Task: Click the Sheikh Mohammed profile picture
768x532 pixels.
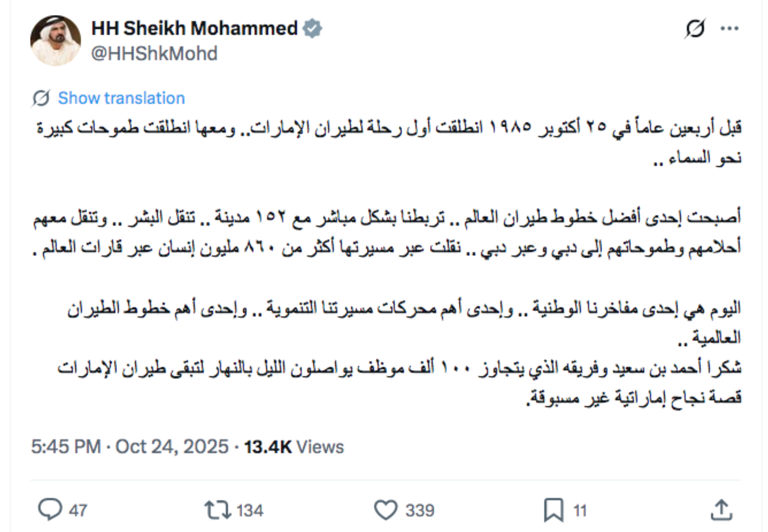Action: pos(55,40)
